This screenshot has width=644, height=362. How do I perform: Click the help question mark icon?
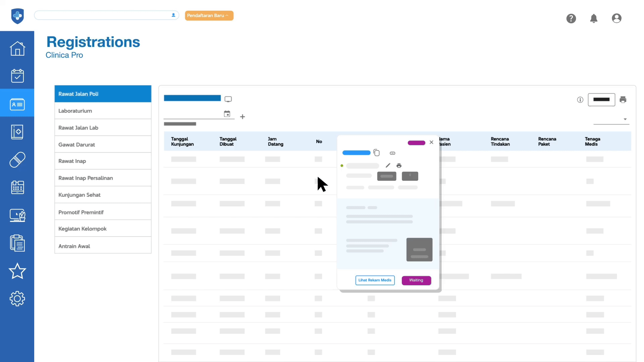571,18
